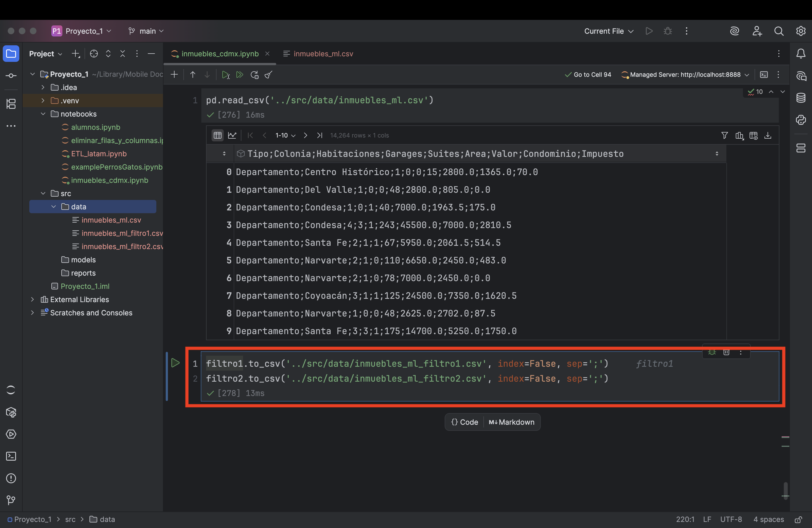Select ETL_latam.ipynb in the project tree
Screen dimensions: 812x528
point(94,154)
